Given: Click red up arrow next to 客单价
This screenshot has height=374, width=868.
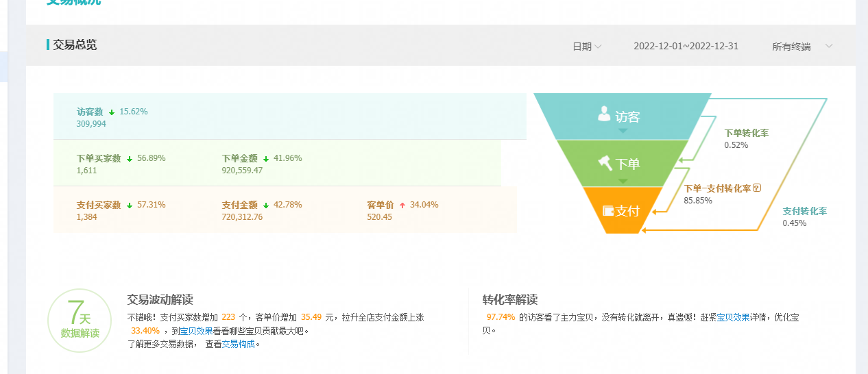Looking at the screenshot, I should (402, 205).
